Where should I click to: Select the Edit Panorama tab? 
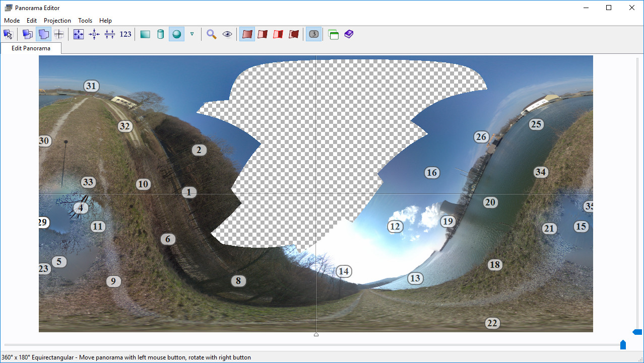coord(31,48)
